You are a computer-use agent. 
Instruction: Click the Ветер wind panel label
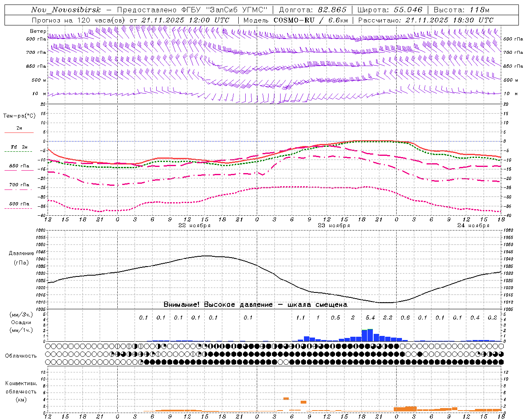click(x=38, y=31)
